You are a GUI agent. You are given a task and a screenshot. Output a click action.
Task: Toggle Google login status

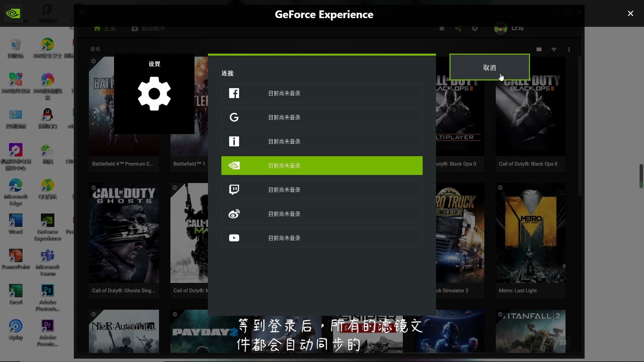[322, 117]
